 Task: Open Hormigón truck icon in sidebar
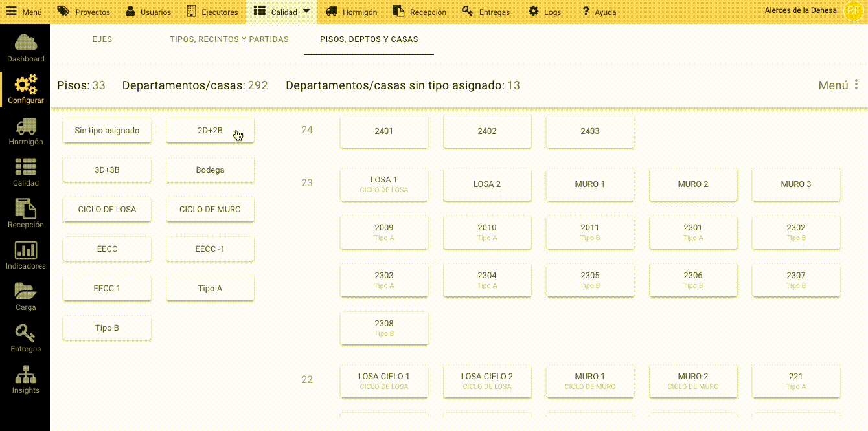point(25,127)
